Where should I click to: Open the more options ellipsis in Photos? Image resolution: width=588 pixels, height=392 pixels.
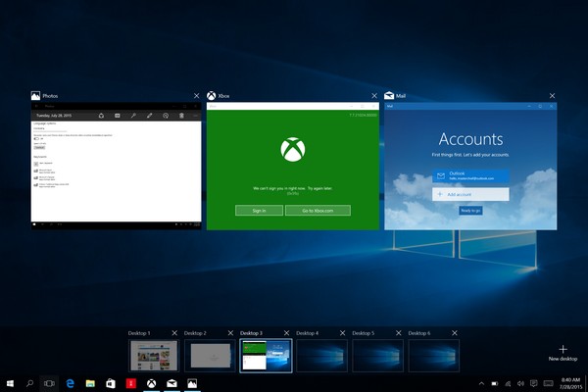195,116
